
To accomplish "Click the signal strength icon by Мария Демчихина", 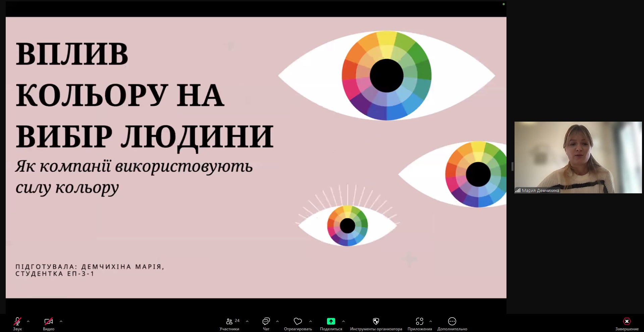I will [x=518, y=190].
